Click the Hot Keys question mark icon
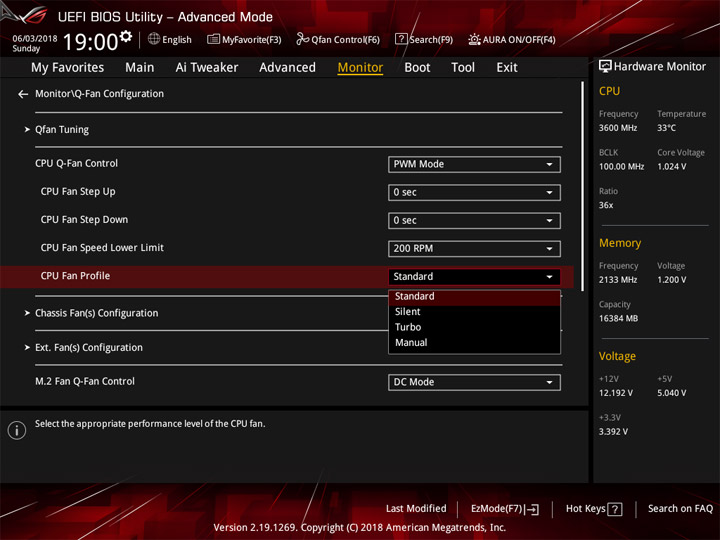The width and height of the screenshot is (720, 540). tap(615, 509)
